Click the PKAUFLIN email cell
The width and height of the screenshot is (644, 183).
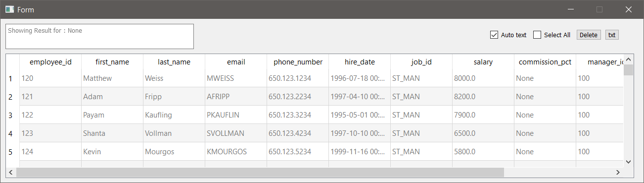[x=236, y=115]
